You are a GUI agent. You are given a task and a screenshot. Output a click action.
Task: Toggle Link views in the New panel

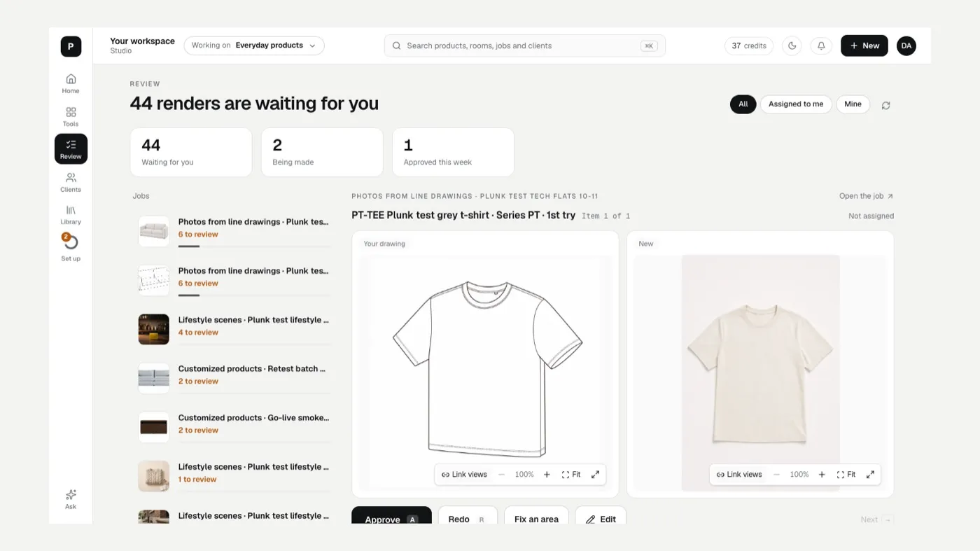pos(739,475)
